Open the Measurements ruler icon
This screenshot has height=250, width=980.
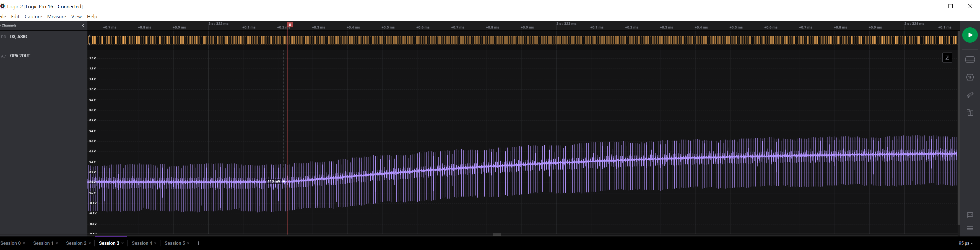[x=970, y=95]
